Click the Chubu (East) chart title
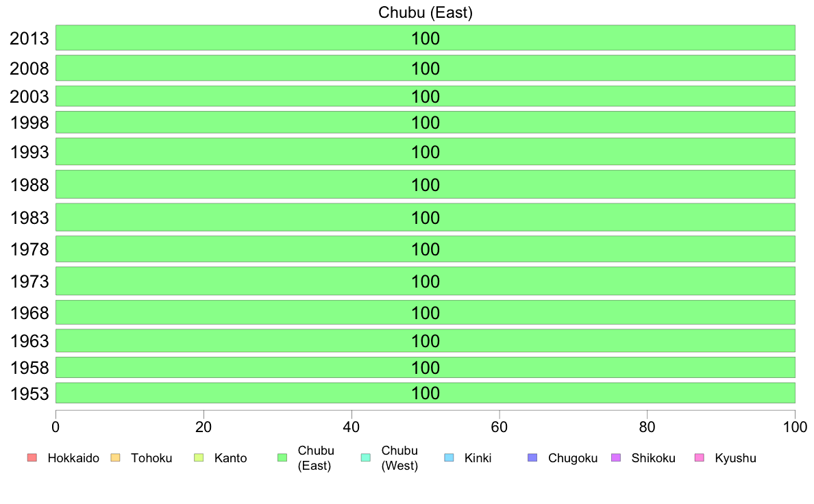 [x=425, y=12]
